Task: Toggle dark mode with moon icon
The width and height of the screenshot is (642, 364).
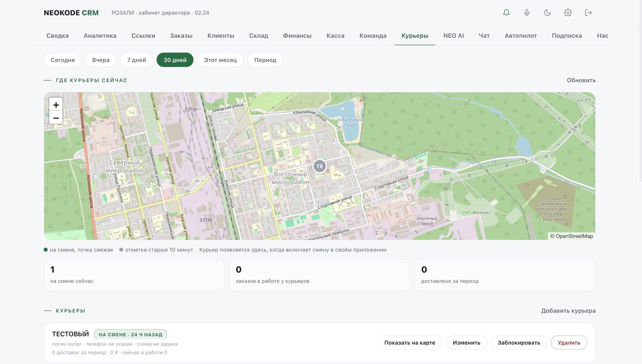Action: (547, 12)
